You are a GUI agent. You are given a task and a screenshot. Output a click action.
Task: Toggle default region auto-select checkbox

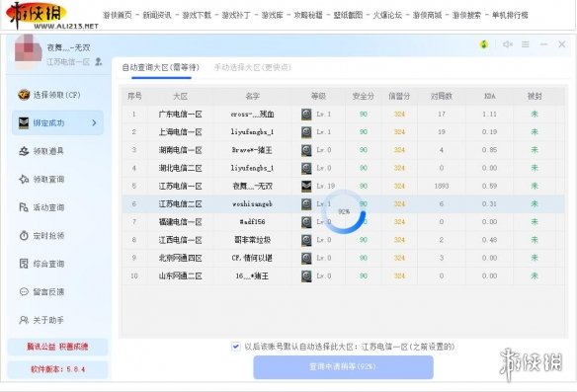235,347
